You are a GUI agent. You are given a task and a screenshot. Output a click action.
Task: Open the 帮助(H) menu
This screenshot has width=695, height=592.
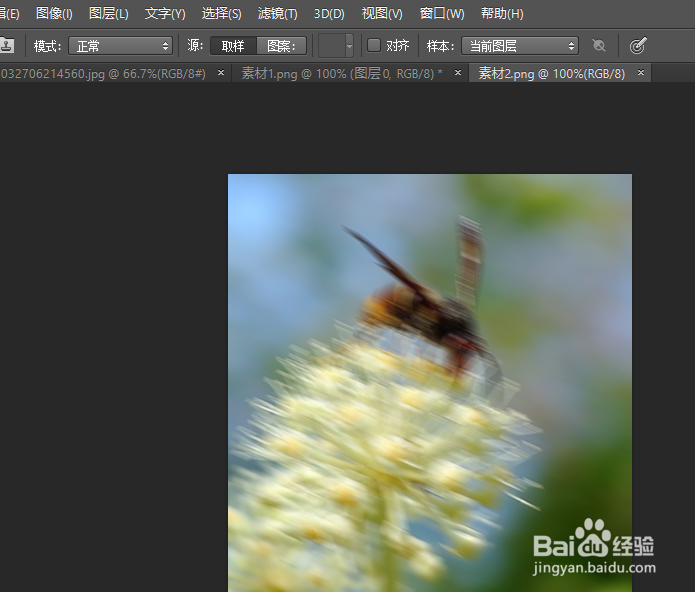502,14
